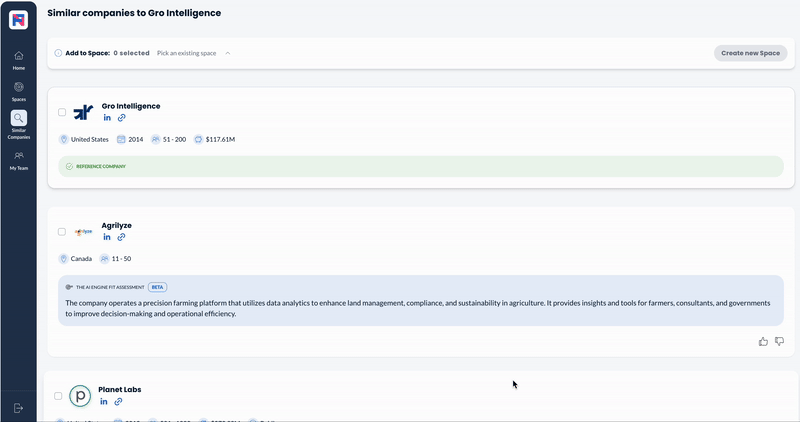Viewport: 800px width, 422px height.
Task: Tick the Planet Labs checkbox
Action: pos(58,396)
